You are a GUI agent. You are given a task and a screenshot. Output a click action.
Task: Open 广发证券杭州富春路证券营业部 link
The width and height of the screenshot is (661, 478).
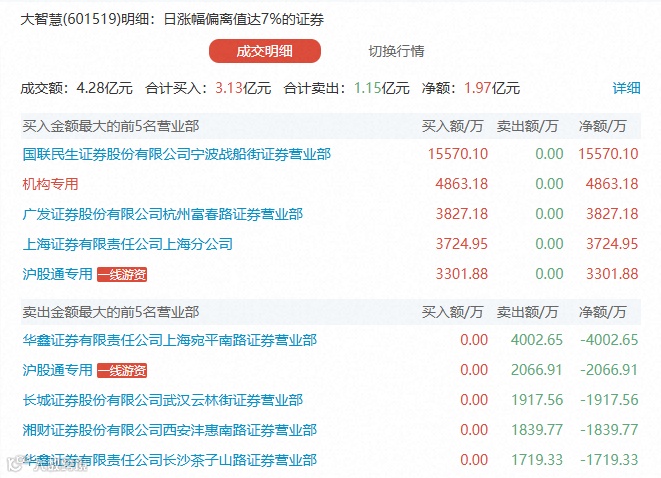(x=163, y=214)
